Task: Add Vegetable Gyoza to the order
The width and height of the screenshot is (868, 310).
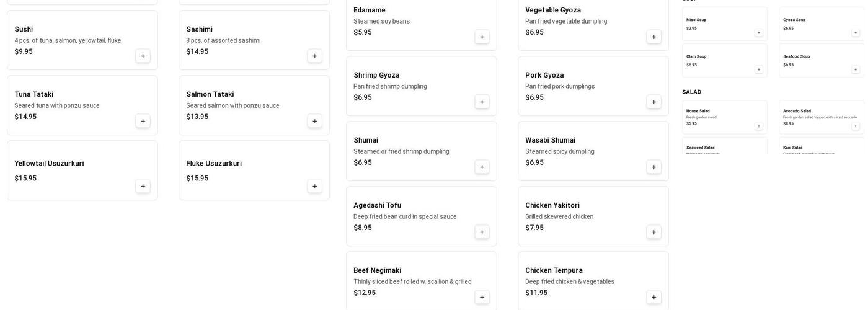Action: click(x=653, y=37)
